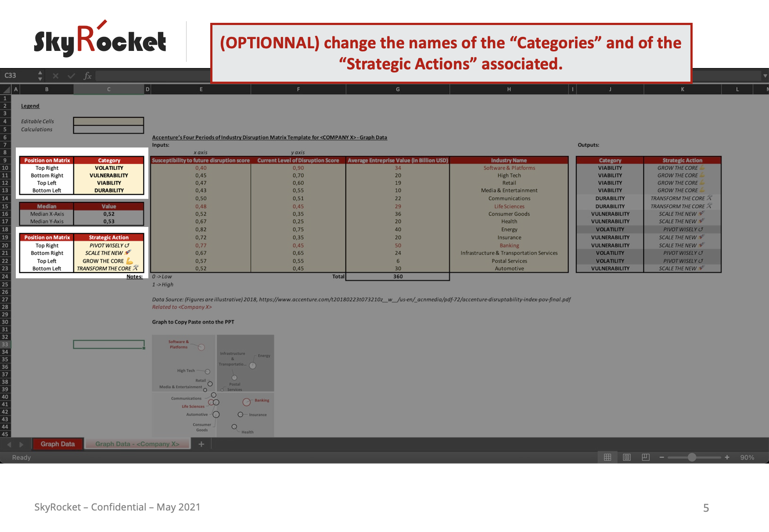Expand the formula bar arrow
769x532 pixels.
tap(765, 76)
